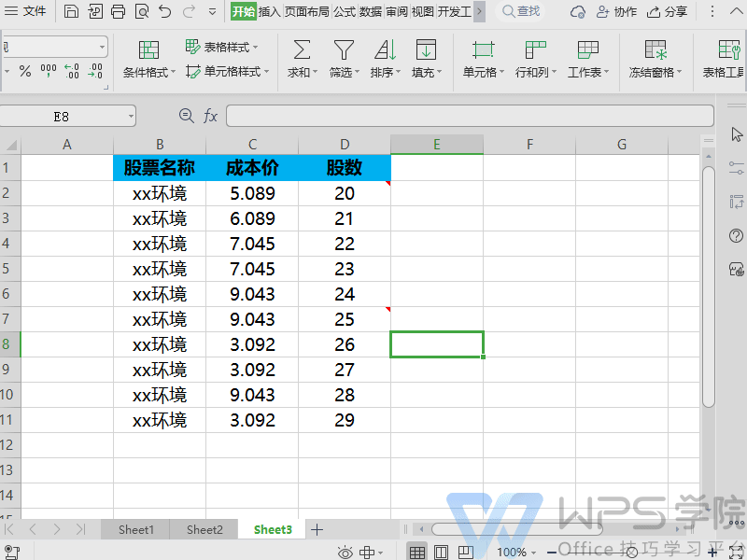Image resolution: width=747 pixels, height=560 pixels.
Task: Click the Search (查找) button
Action: click(521, 11)
